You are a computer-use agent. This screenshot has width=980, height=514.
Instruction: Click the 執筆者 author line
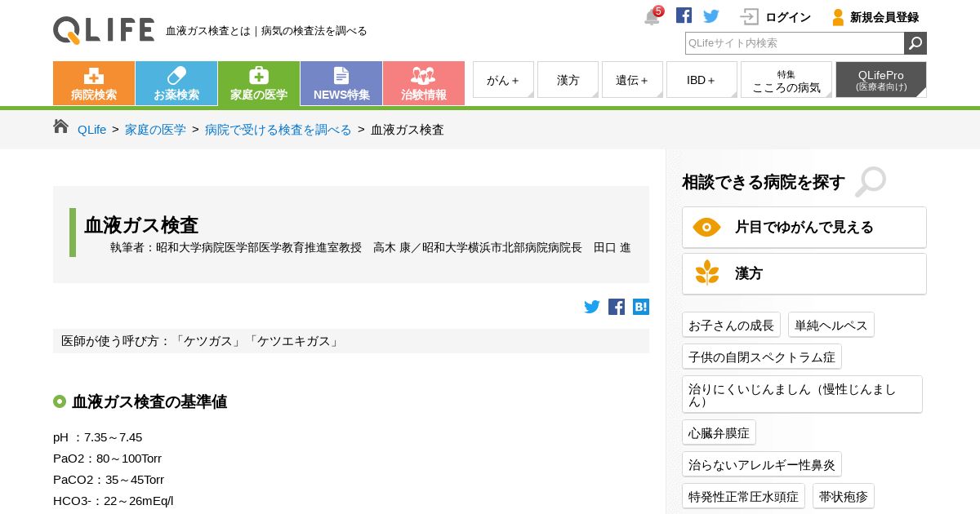tap(370, 247)
